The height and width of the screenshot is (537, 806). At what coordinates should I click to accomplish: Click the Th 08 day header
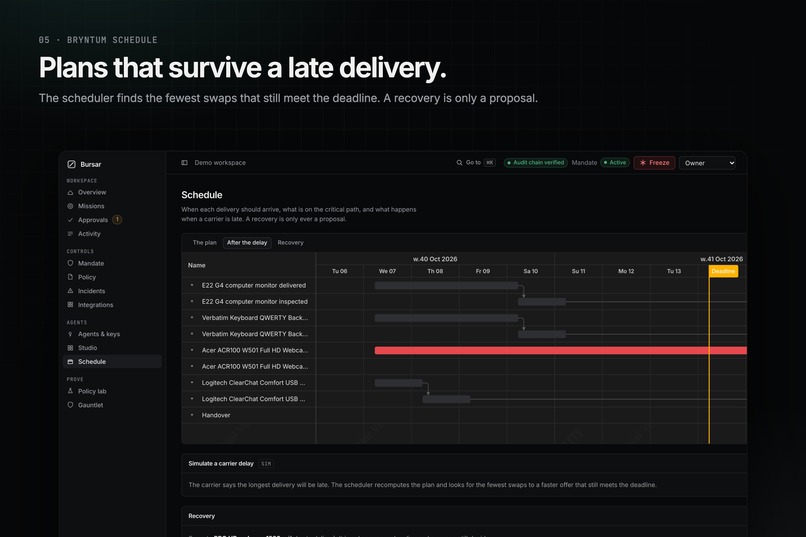click(x=435, y=271)
